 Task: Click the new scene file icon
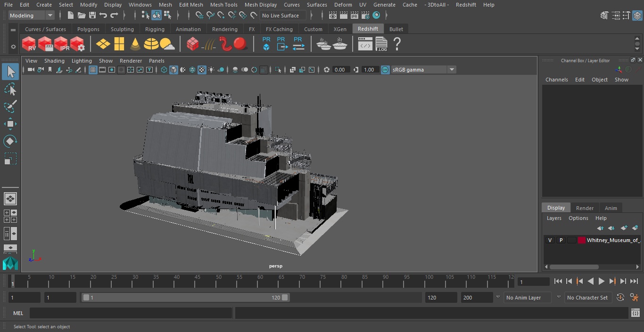coord(70,16)
